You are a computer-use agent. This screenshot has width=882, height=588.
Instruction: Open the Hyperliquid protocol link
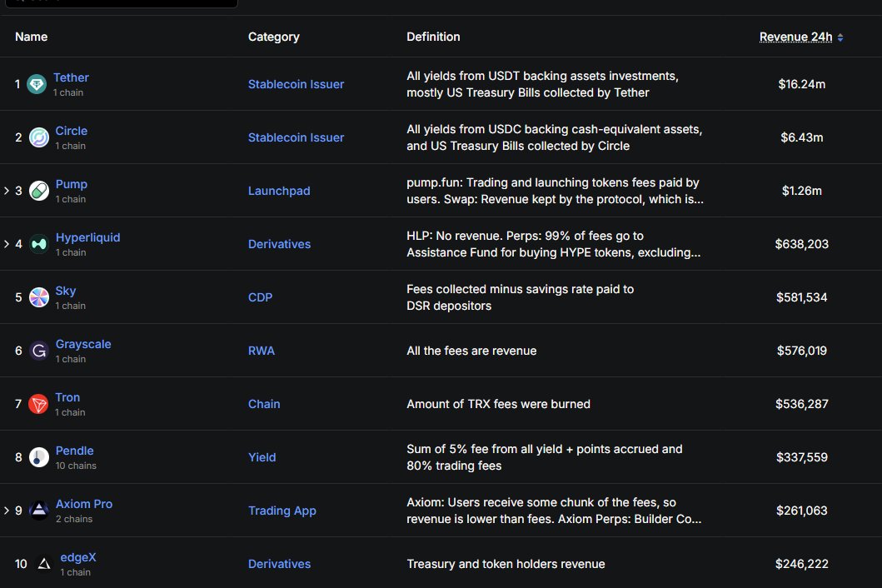point(87,237)
